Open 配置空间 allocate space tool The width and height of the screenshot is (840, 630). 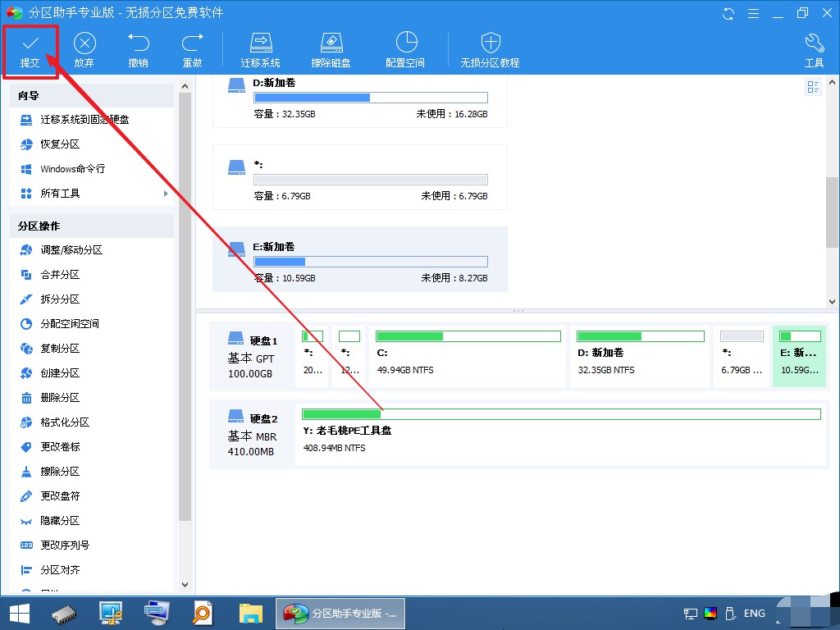pos(405,51)
